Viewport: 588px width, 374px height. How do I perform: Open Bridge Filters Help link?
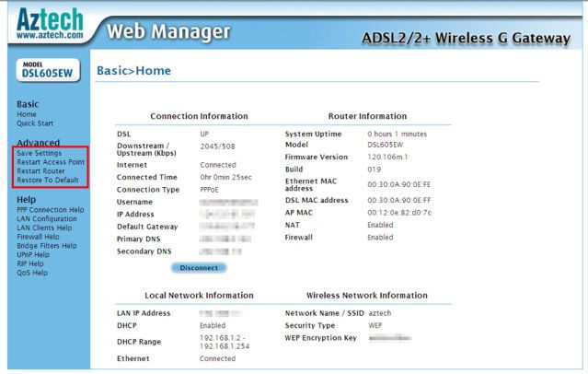click(x=47, y=246)
